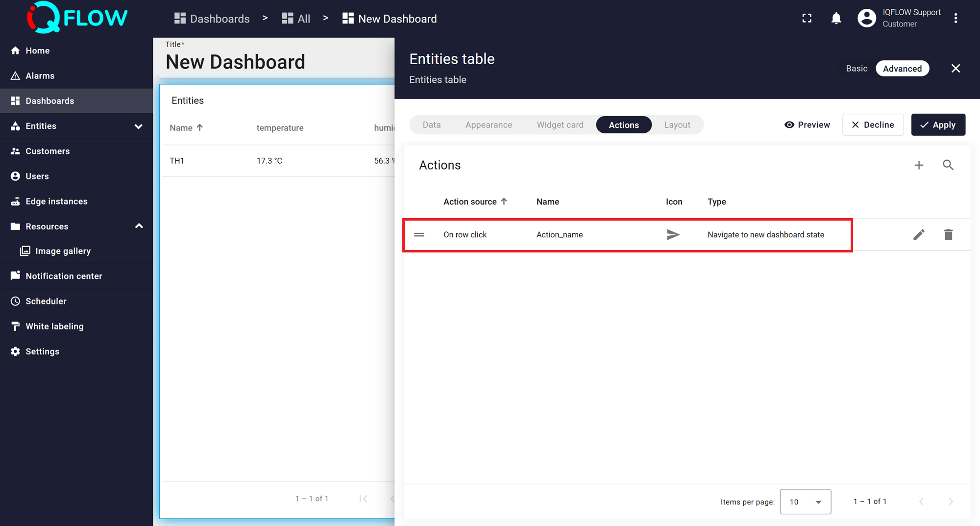This screenshot has width=980, height=526.
Task: Collapse the Resources sidebar section
Action: (139, 226)
